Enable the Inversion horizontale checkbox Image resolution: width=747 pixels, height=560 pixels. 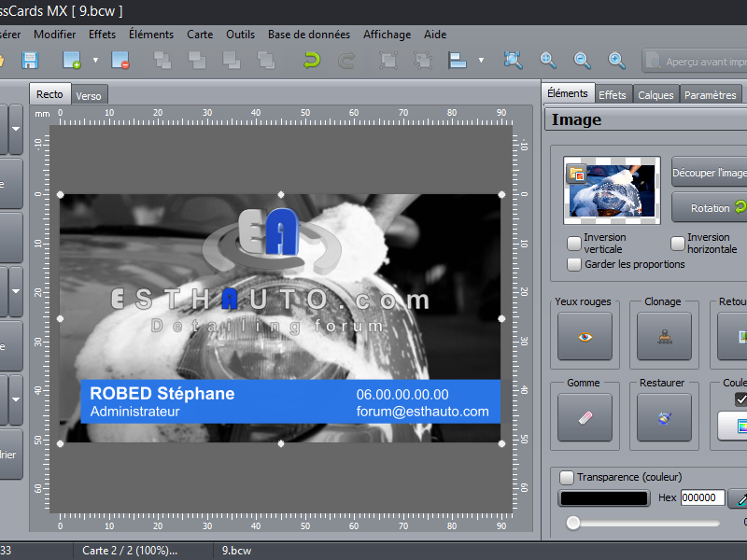coord(678,244)
